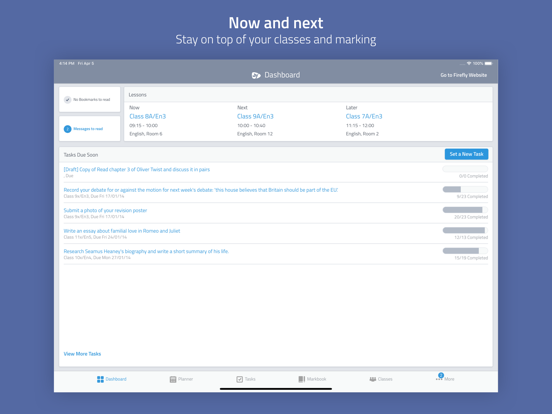This screenshot has height=414, width=552.
Task: Click the 'Tasks Due Soon' heading
Action: [81, 155]
